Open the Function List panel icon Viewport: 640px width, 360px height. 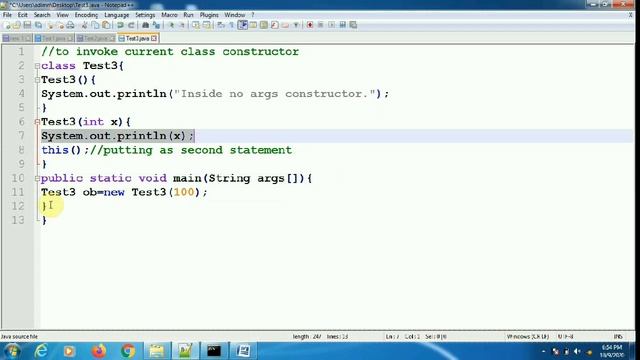tap(274, 25)
